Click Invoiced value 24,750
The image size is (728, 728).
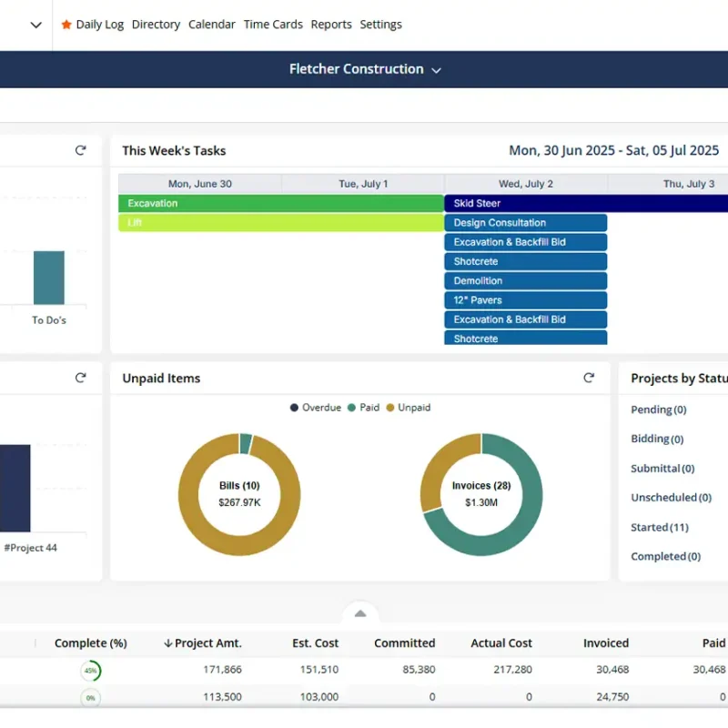coord(612,697)
